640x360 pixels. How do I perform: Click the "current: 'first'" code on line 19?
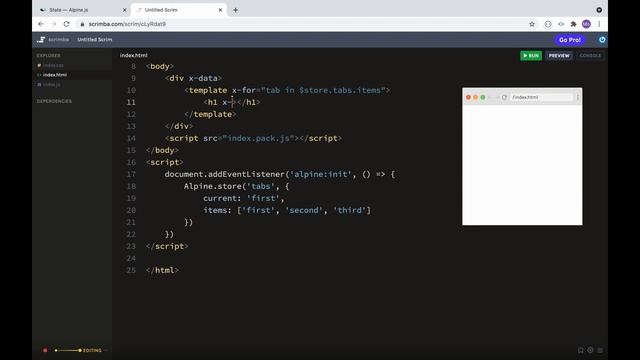(x=243, y=198)
